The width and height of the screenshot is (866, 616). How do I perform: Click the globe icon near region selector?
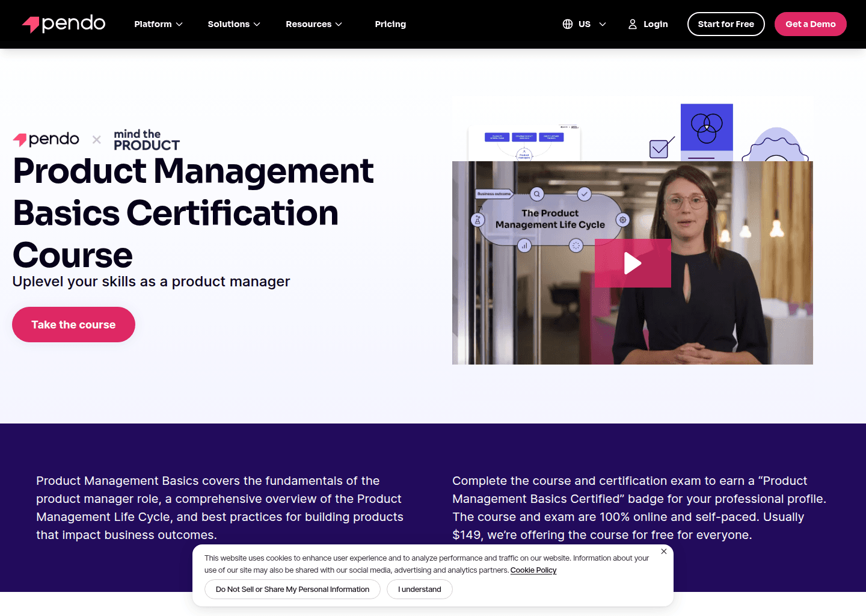pyautogui.click(x=567, y=23)
